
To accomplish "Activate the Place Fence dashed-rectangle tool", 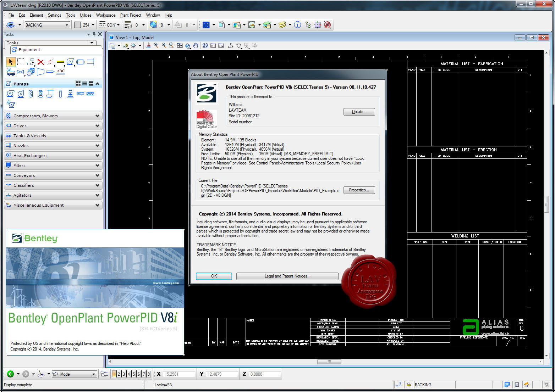I will coord(21,62).
